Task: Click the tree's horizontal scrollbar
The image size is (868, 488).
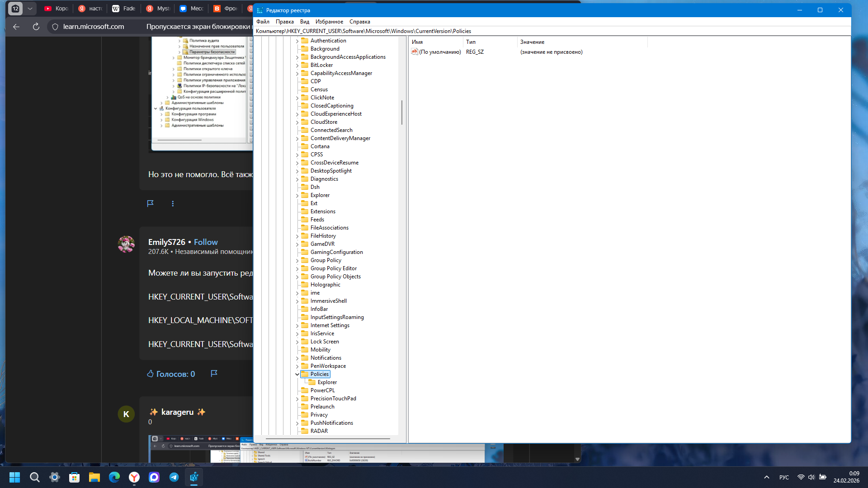Action: pos(328,438)
